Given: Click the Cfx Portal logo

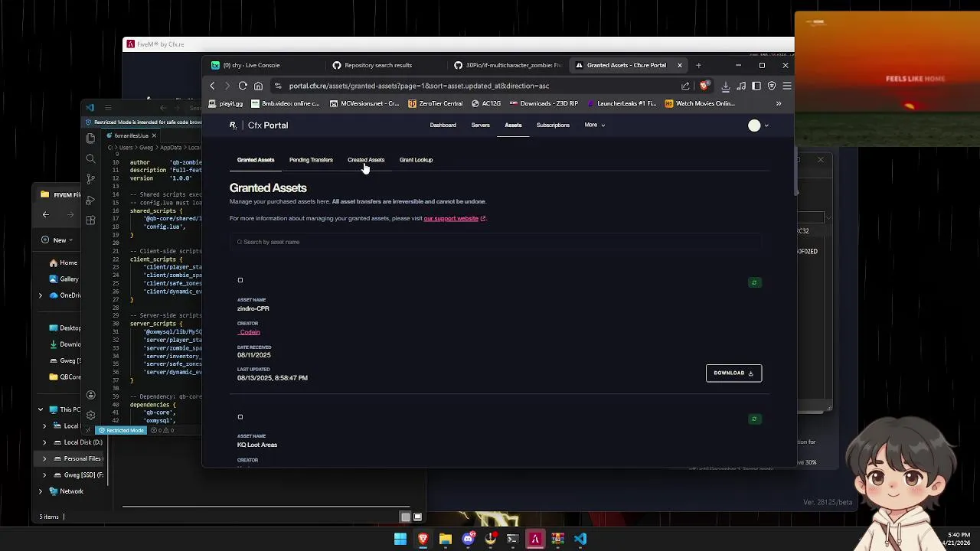Looking at the screenshot, I should pyautogui.click(x=259, y=125).
